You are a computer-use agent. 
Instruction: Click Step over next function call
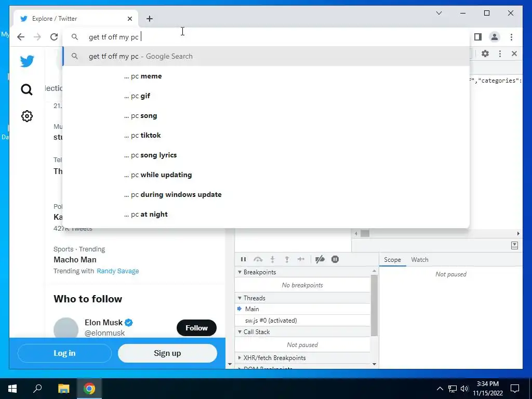tap(258, 260)
